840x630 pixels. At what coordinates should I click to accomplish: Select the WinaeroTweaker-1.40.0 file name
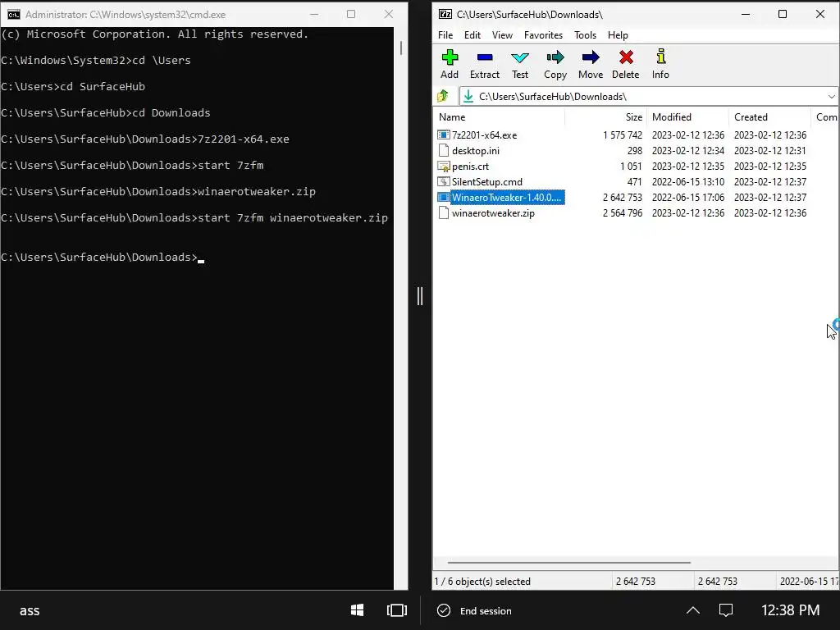[507, 197]
